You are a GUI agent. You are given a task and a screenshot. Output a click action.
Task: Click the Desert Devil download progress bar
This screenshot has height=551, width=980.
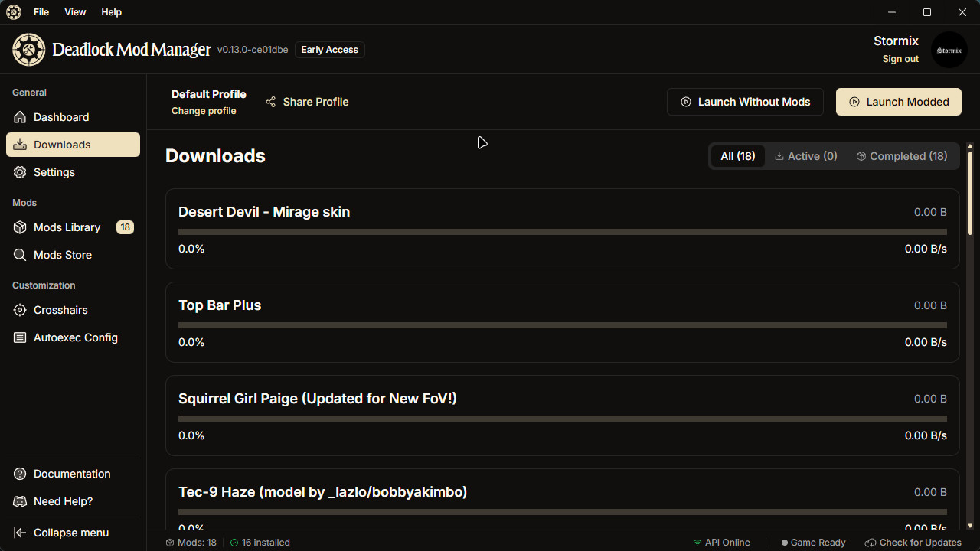[562, 231]
